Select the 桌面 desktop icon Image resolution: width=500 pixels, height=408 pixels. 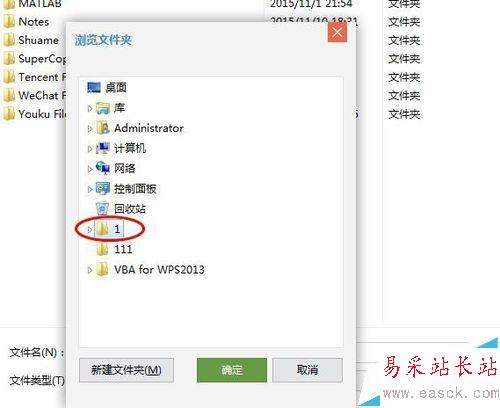point(94,88)
